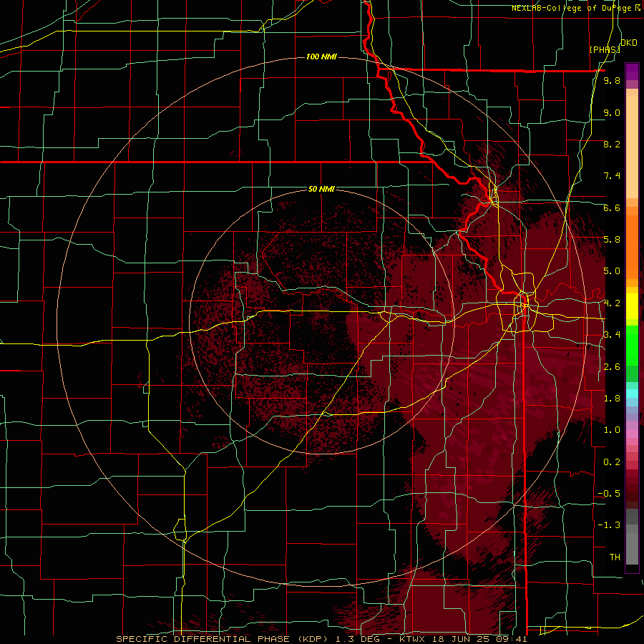This screenshot has width=644, height=644.
Task: Select the -0.5 value on the scale
Action: (x=609, y=494)
